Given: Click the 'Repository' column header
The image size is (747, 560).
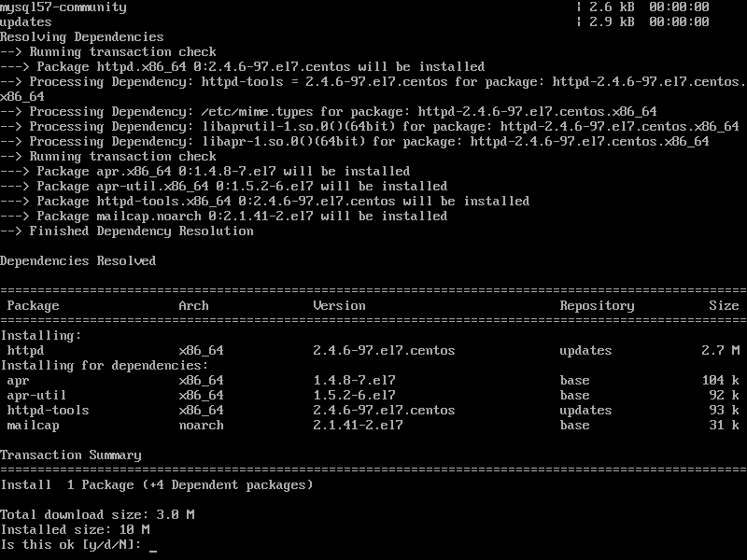Looking at the screenshot, I should (597, 306).
